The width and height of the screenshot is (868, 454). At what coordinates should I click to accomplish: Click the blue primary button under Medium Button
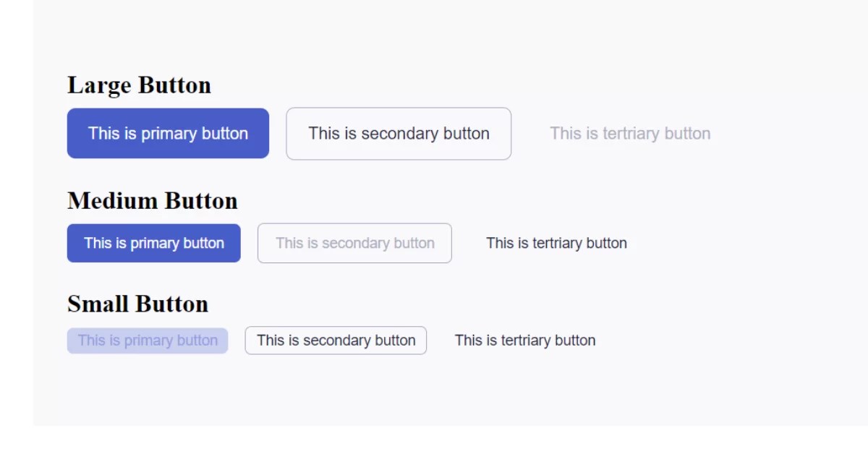(x=153, y=243)
